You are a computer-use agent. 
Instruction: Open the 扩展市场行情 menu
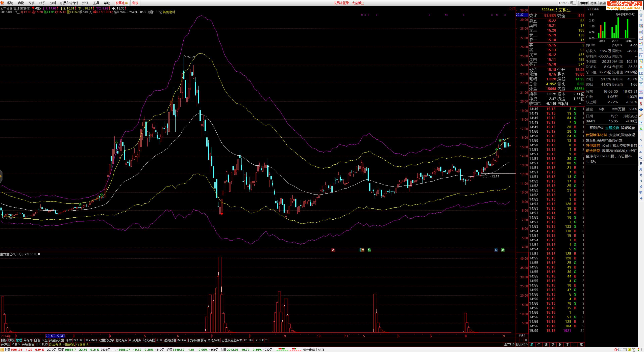69,3
